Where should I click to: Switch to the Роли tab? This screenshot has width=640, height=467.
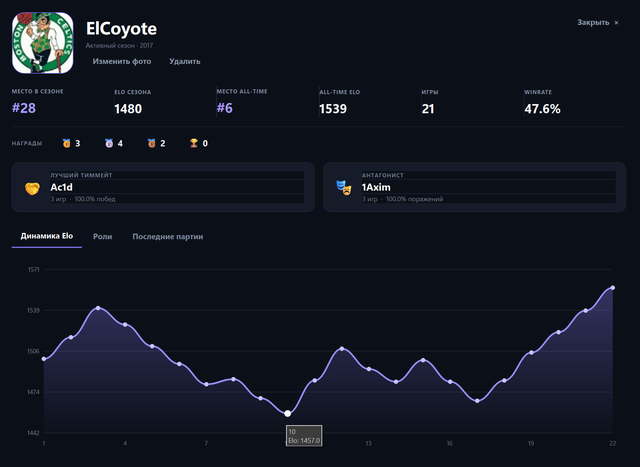102,236
